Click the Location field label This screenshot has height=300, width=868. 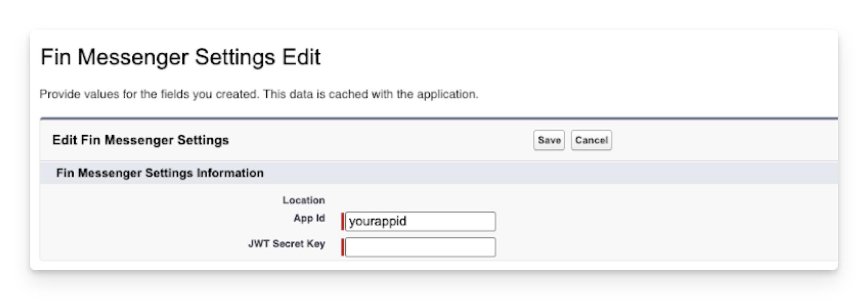point(304,200)
